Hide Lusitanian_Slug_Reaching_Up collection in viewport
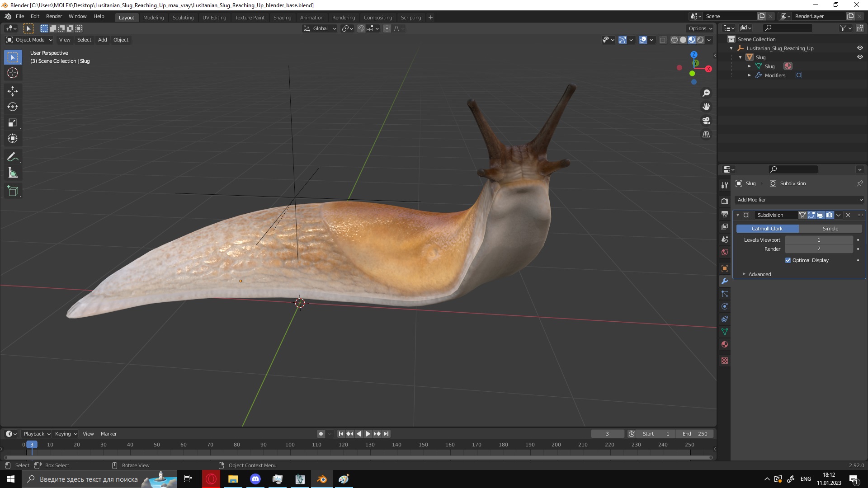The image size is (868, 488). (860, 48)
